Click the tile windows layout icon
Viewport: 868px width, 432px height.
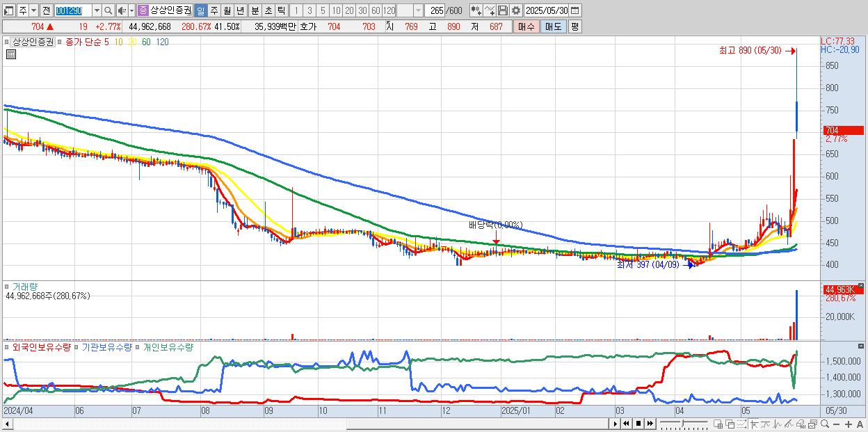point(718,424)
